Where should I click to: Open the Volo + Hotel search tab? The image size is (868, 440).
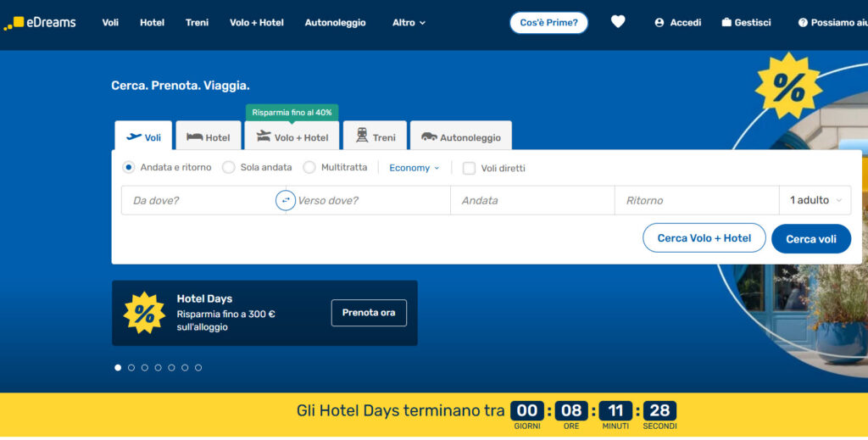coord(292,136)
